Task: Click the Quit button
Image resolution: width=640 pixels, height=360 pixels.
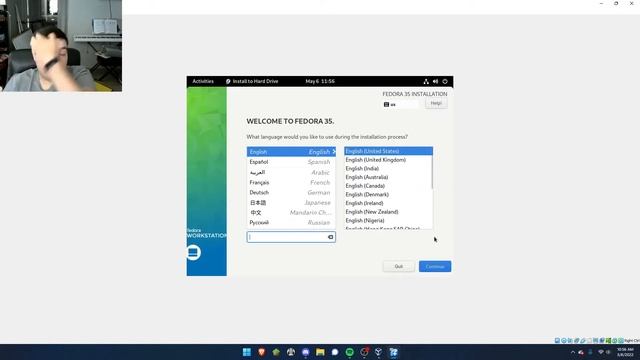Action: [x=399, y=267]
